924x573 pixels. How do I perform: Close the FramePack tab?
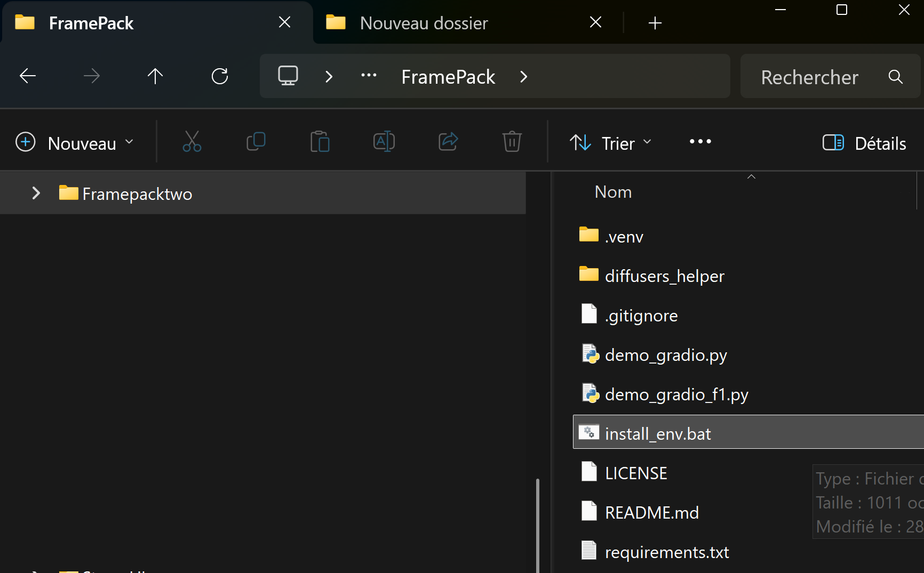tap(285, 22)
